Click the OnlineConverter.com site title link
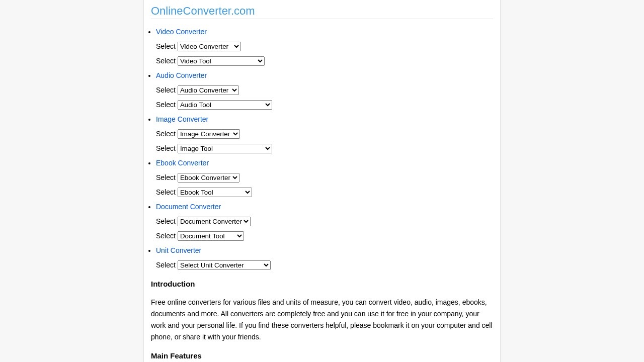 (203, 11)
